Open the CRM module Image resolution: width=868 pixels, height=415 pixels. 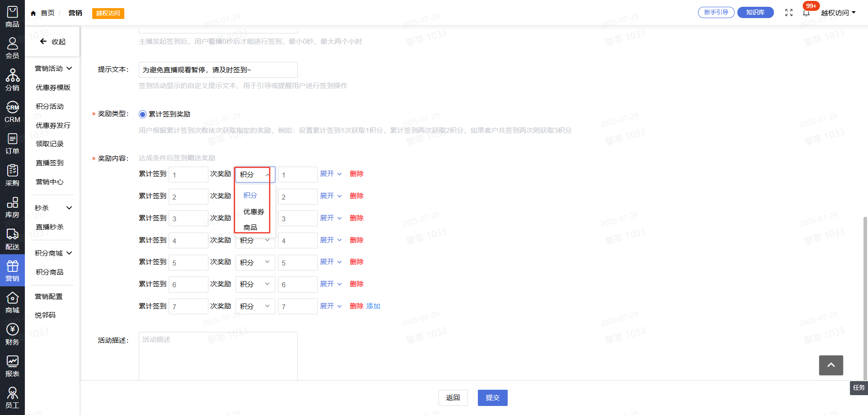[x=12, y=112]
